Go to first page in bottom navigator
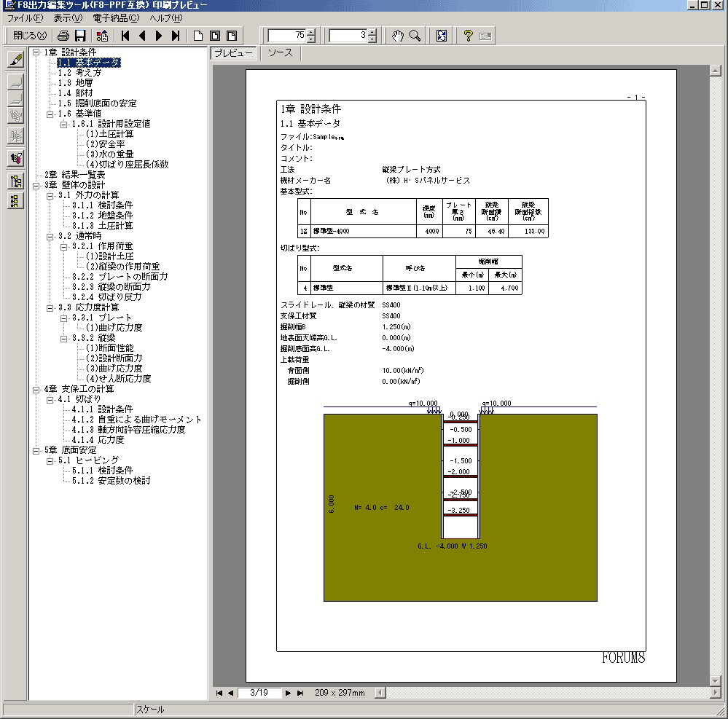Image resolution: width=728 pixels, height=719 pixels. pyautogui.click(x=219, y=693)
